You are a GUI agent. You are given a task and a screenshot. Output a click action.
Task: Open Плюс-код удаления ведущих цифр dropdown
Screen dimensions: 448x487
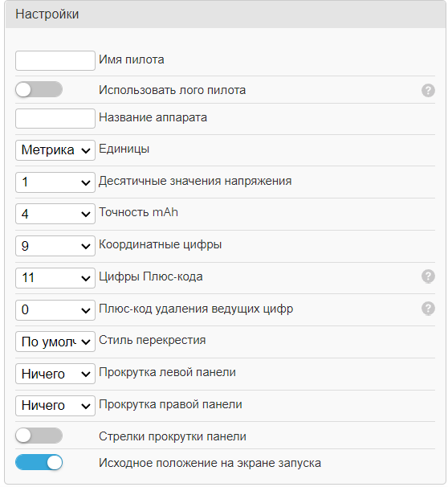(x=55, y=310)
